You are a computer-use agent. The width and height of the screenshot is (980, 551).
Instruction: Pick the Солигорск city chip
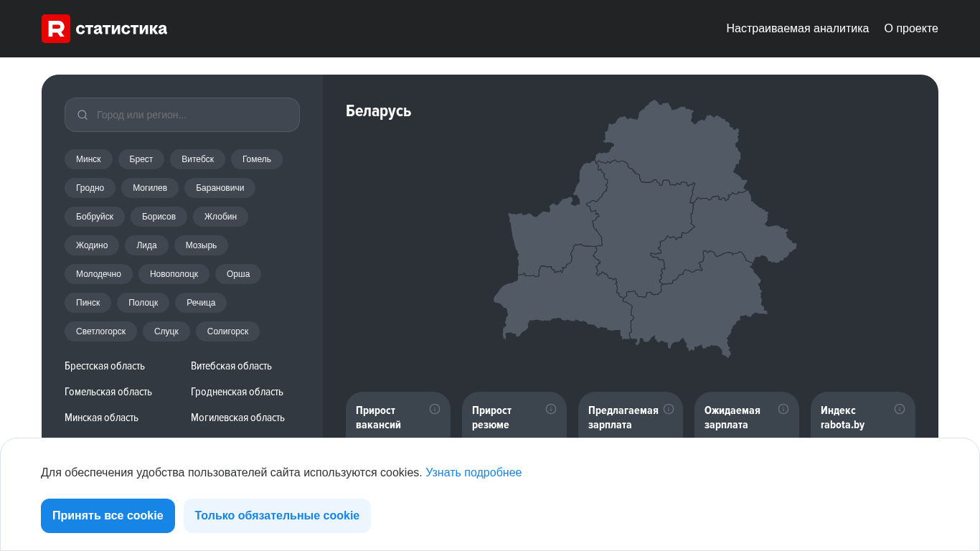(x=227, y=331)
